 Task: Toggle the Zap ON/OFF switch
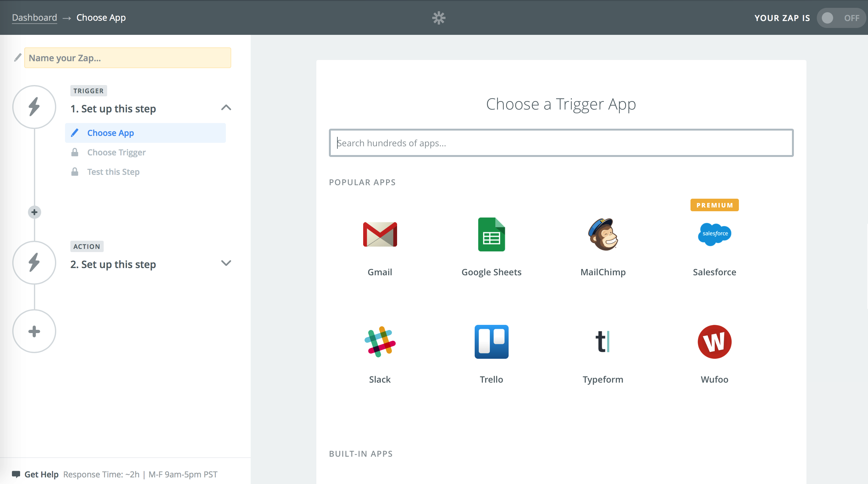(841, 18)
